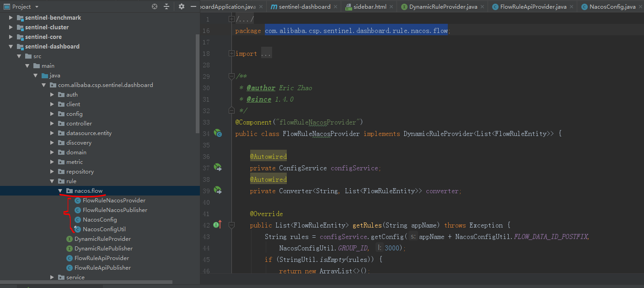Screen dimensions: 644x288
Task: Click the locate current file crosshair icon
Action: tap(155, 6)
